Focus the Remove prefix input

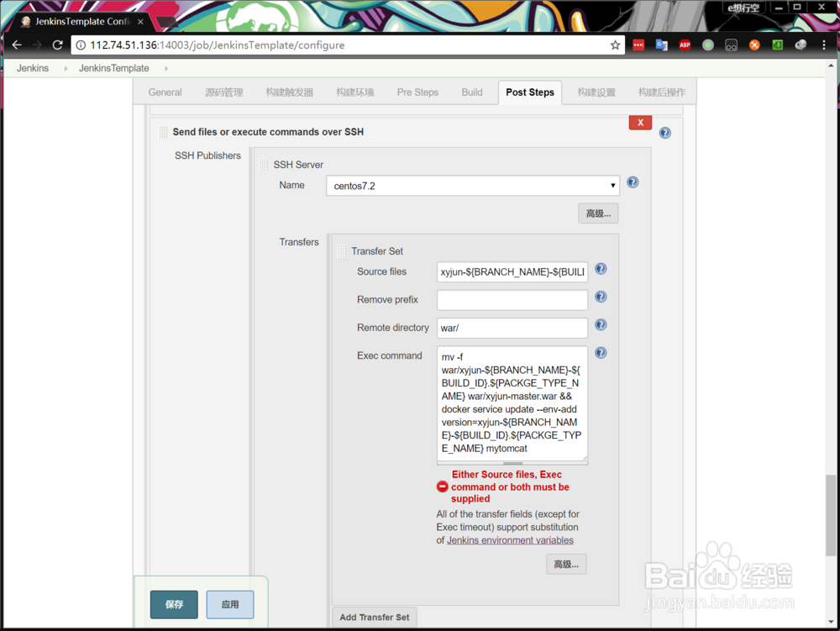512,299
